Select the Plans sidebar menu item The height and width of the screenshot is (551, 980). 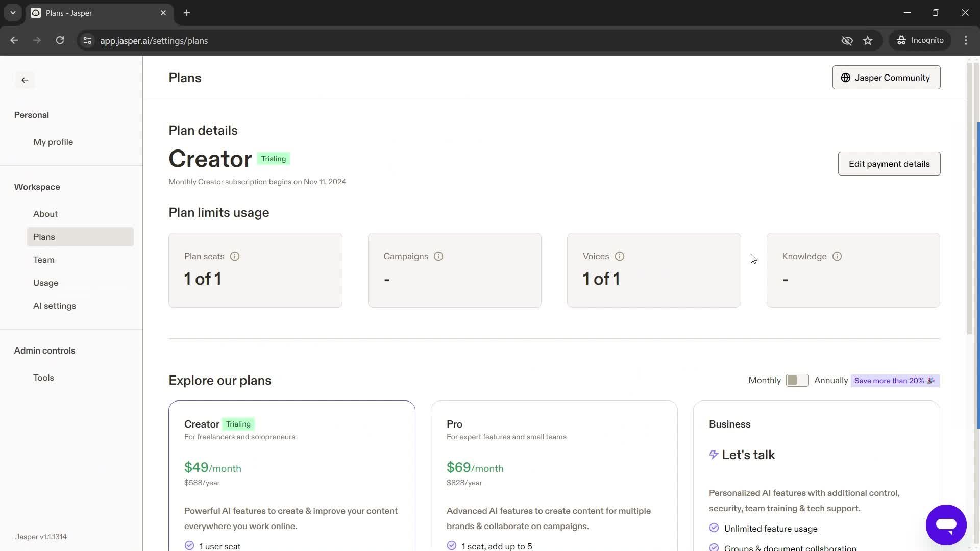[x=44, y=237]
